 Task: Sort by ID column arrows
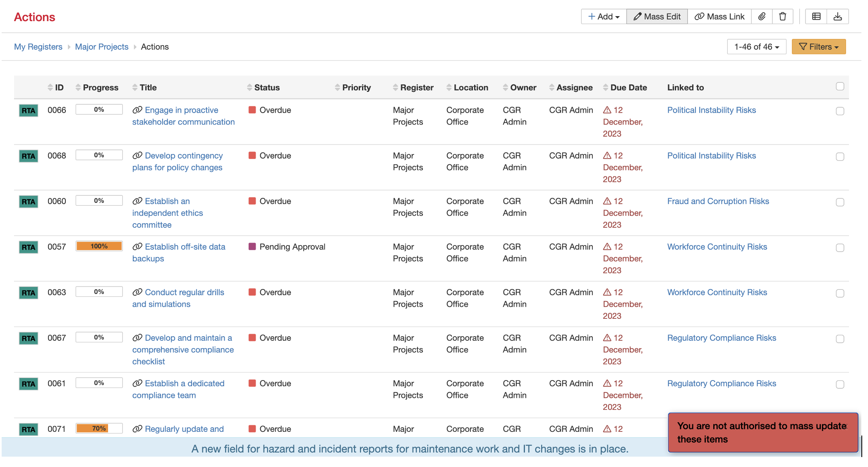[x=50, y=87]
